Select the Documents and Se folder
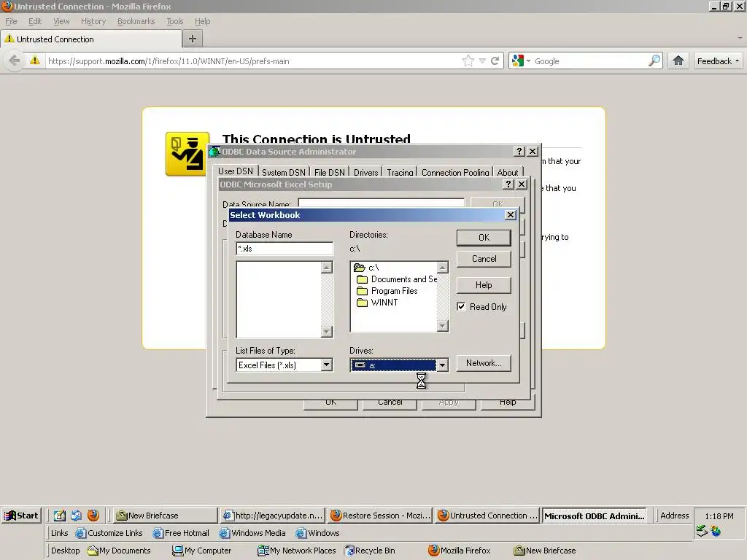The height and width of the screenshot is (560, 747). 397,279
